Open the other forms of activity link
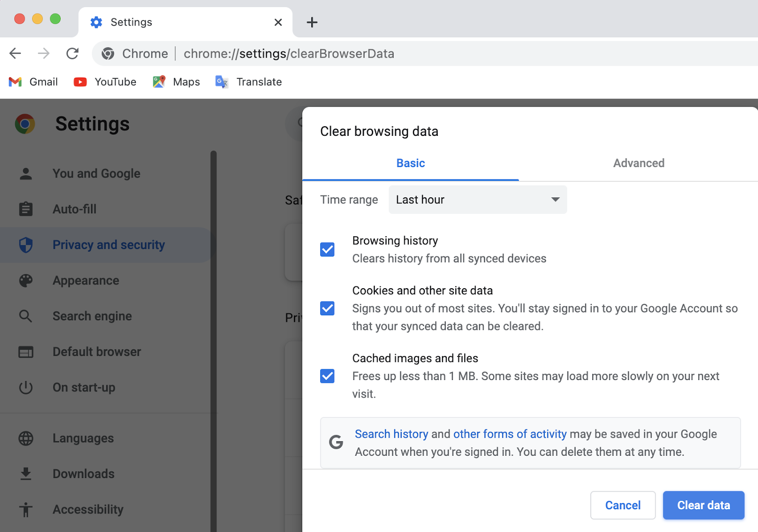This screenshot has height=532, width=758. 510,434
